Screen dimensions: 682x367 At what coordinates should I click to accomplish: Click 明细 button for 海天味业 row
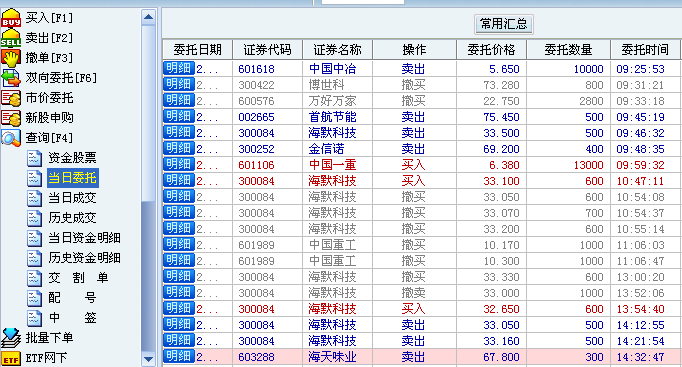click(179, 357)
